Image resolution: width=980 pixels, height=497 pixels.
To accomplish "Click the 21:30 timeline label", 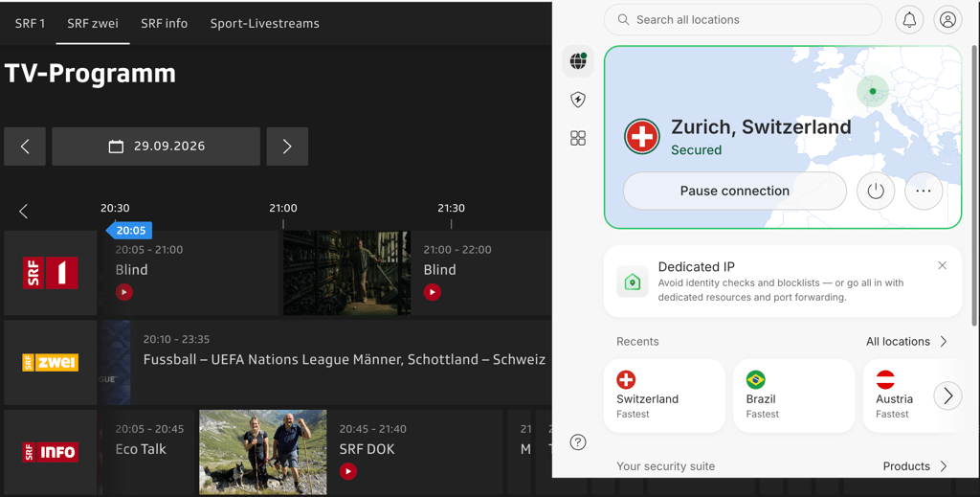I will 452,208.
